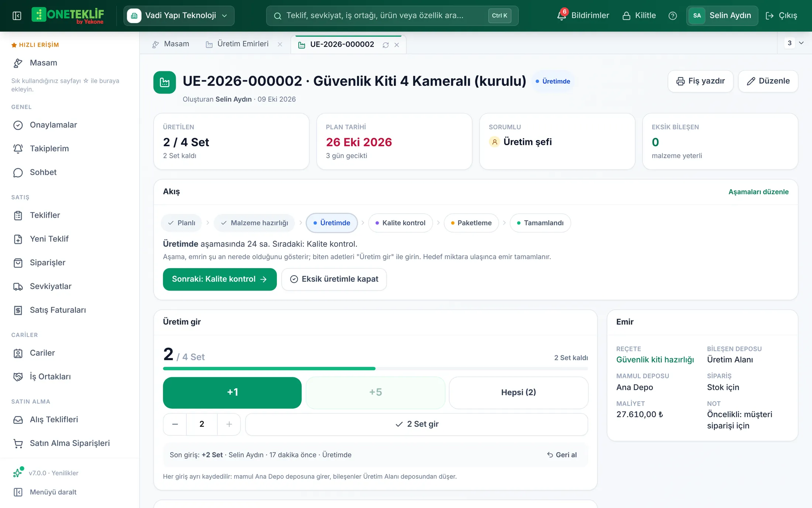Open Satış Faturaları in sidebar
This screenshot has height=508, width=812.
(70, 310)
